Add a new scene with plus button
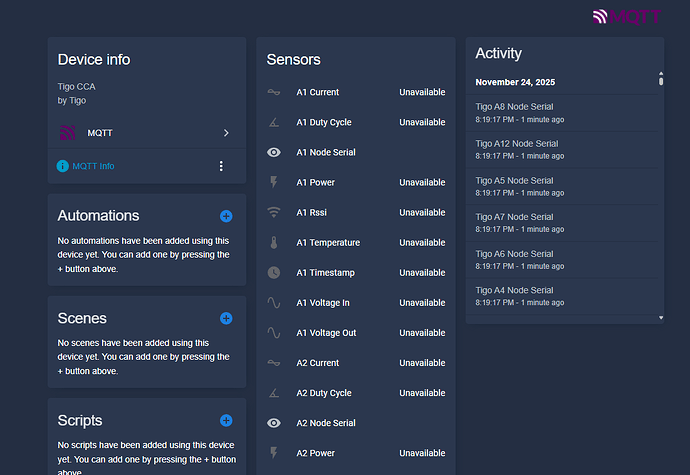The height and width of the screenshot is (475, 690). (226, 319)
